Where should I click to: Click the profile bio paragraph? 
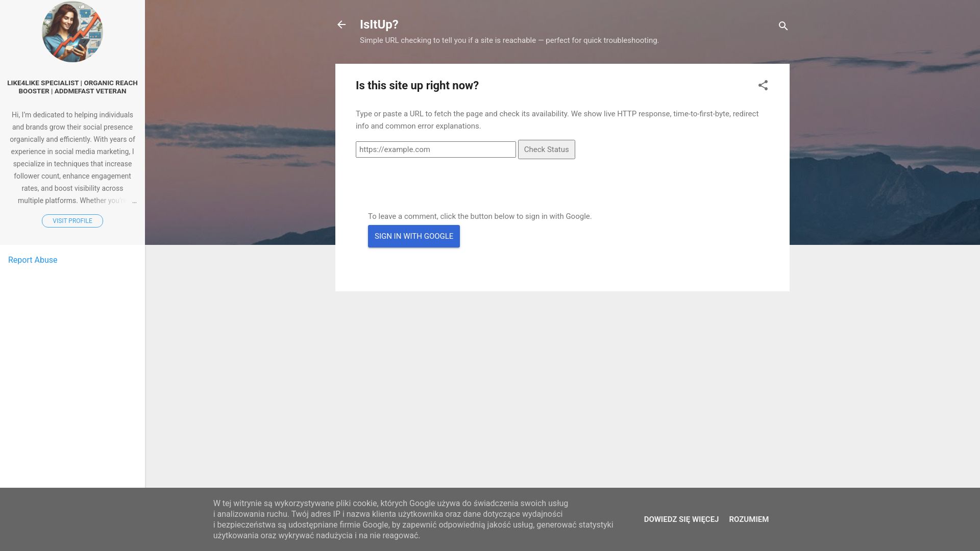pyautogui.click(x=72, y=157)
